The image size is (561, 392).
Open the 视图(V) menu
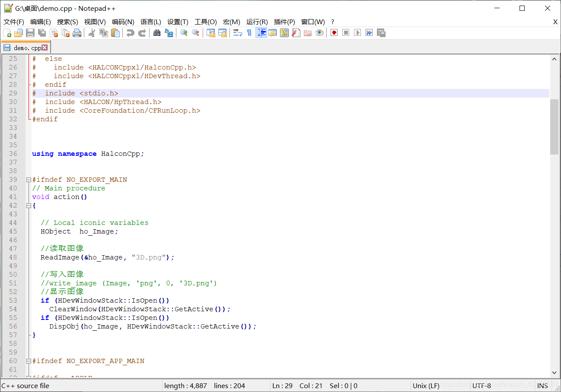(95, 22)
